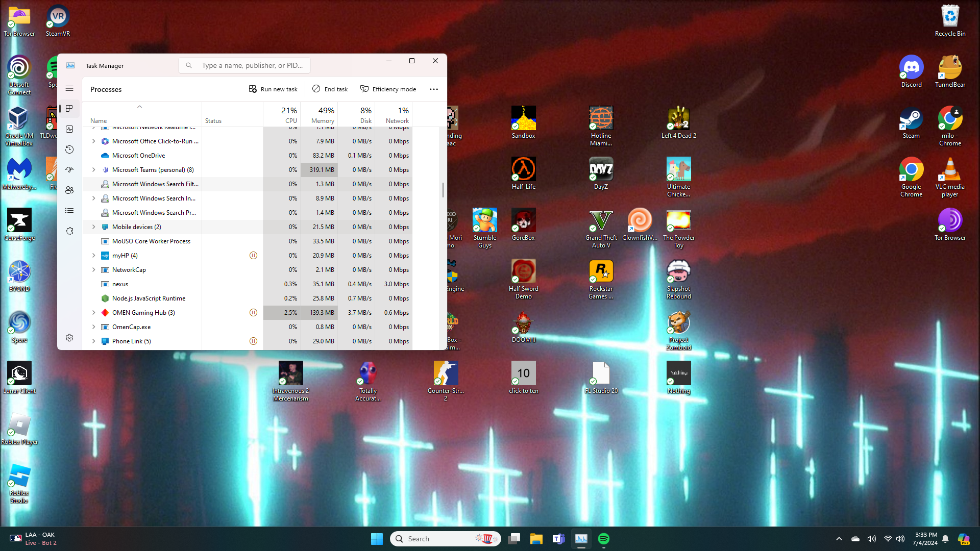Screen dimensions: 980x551
Task: Open Performance tab in Task Manager sidebar
Action: pos(69,129)
